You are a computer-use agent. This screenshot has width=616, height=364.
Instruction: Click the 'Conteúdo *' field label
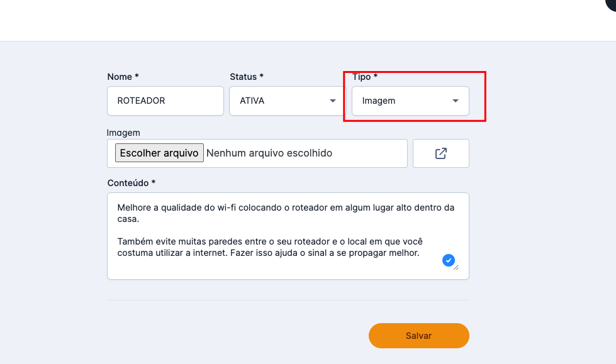[x=131, y=183]
